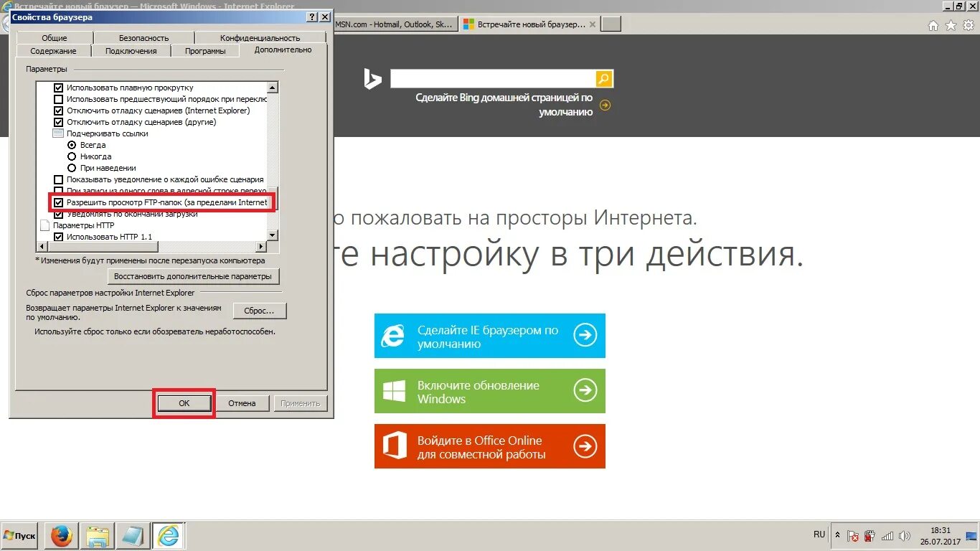Click arrow on blue default browser tile
The height and width of the screenshot is (551, 980).
585,335
